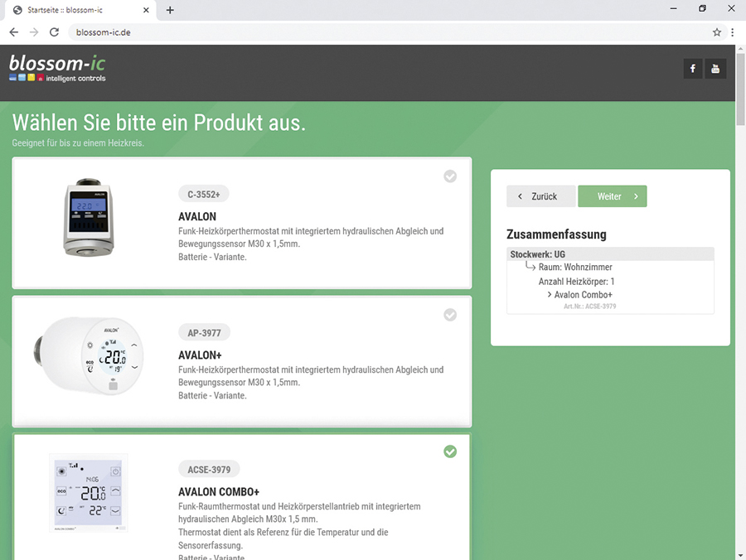The height and width of the screenshot is (560, 746).
Task: Click the scrollbar down arrow
Action: click(740, 555)
